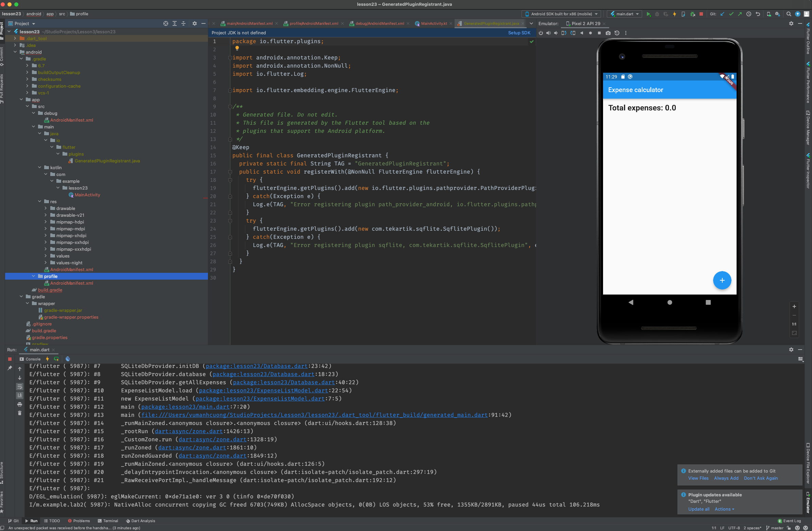Collapse the android folder in Project tree
812x531 pixels.
point(15,52)
